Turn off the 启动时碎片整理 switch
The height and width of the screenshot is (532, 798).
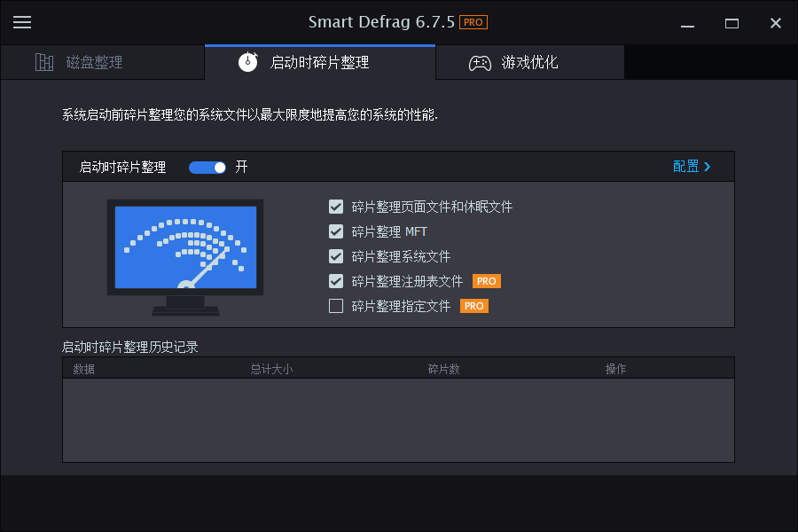(x=207, y=167)
